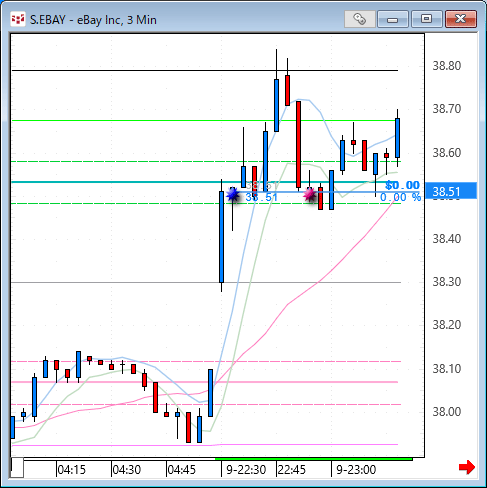
Task: Click the 9-23:00 time axis label
Action: (356, 470)
